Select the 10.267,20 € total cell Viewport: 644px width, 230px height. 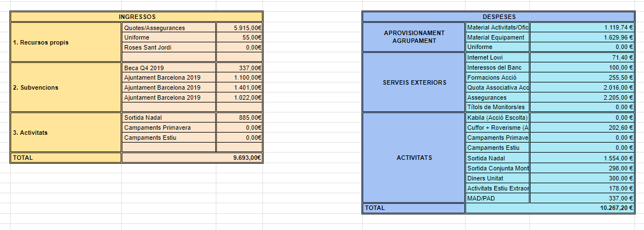click(551, 208)
